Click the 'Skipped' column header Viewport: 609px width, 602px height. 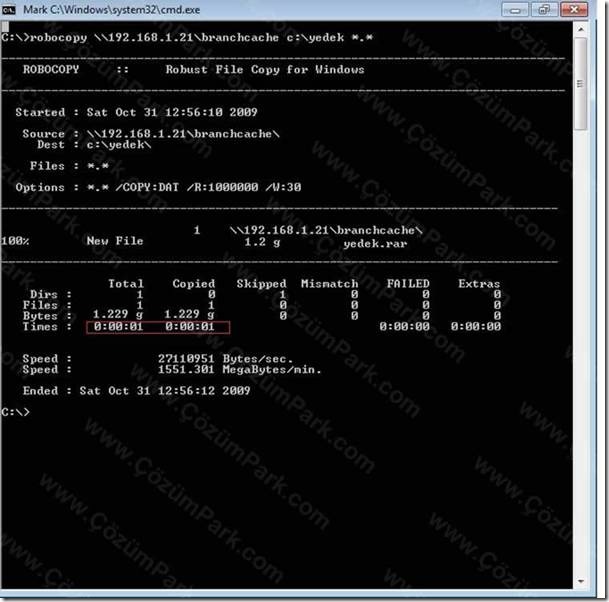coord(261,284)
